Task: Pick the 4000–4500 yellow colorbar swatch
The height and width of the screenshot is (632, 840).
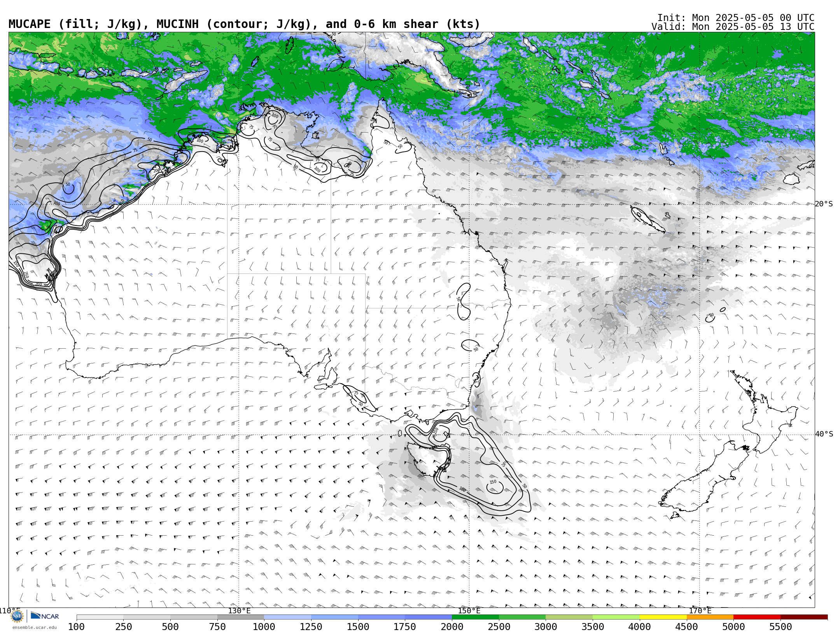Action: (x=663, y=617)
